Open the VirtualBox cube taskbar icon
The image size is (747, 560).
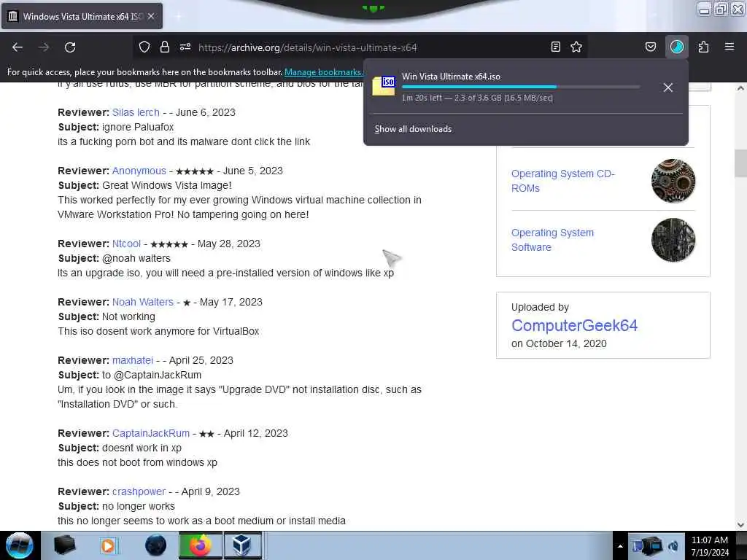click(x=242, y=545)
